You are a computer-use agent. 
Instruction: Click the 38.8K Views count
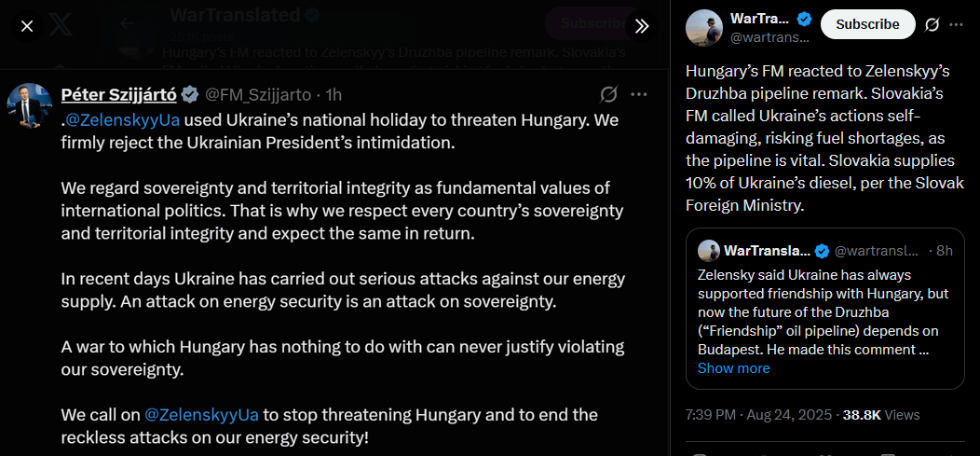[x=880, y=414]
